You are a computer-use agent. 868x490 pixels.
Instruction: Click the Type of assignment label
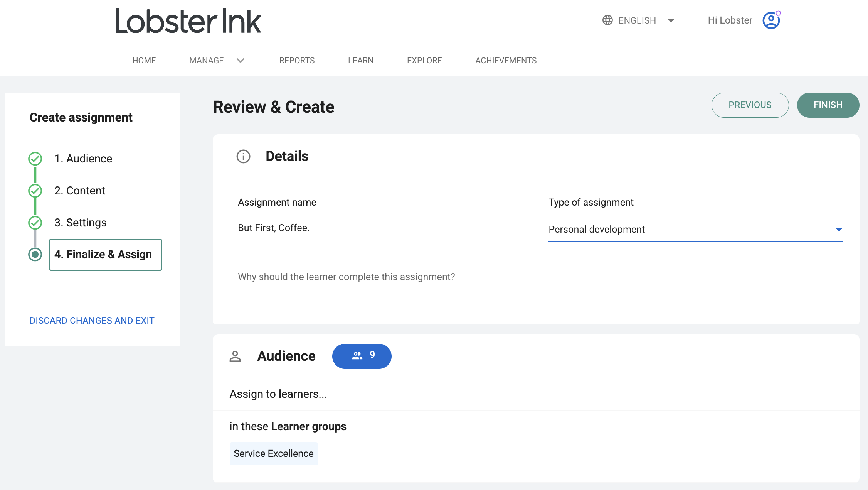(591, 202)
